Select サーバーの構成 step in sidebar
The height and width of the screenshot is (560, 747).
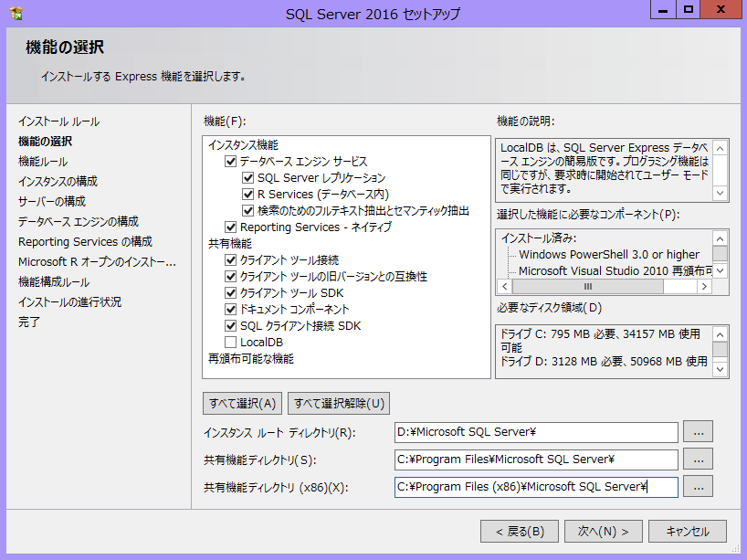point(52,201)
